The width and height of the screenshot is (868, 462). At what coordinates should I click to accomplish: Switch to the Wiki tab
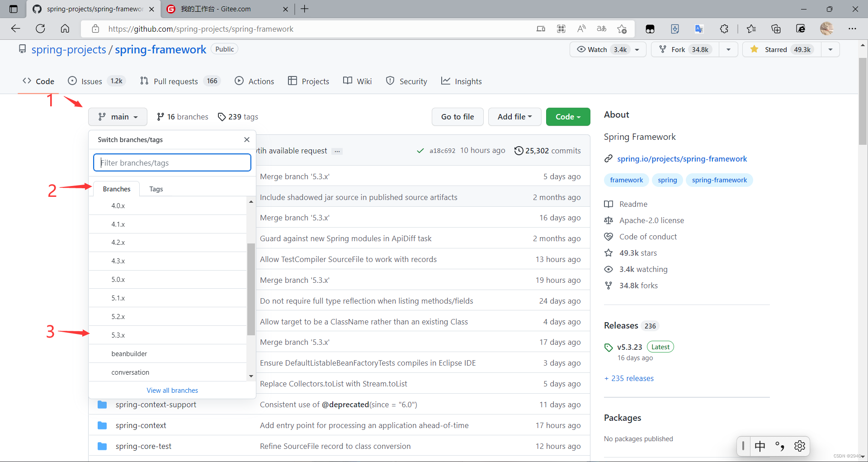point(358,81)
